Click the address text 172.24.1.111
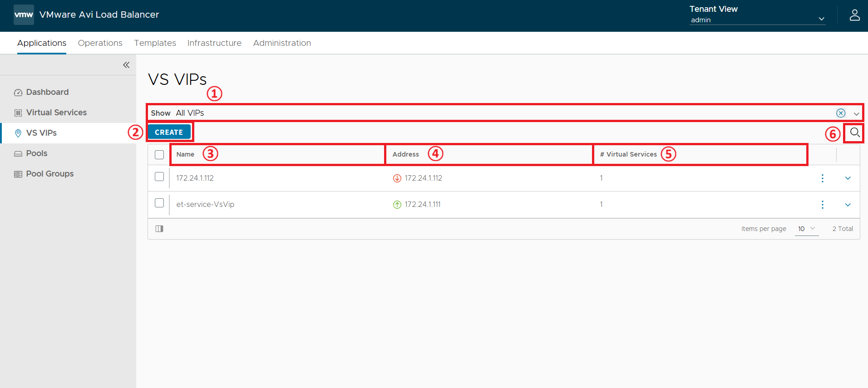 423,204
